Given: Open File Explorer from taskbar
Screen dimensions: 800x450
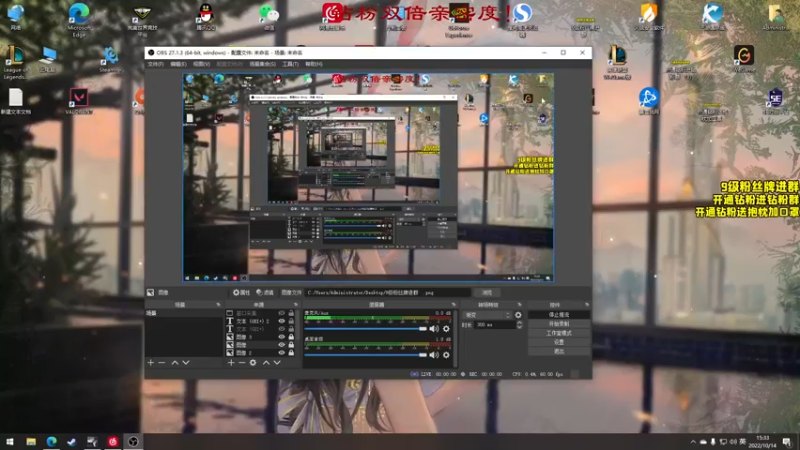Looking at the screenshot, I should pos(31,441).
